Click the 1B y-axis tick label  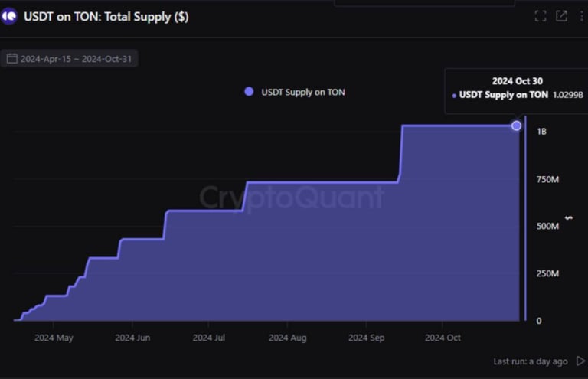pos(541,132)
